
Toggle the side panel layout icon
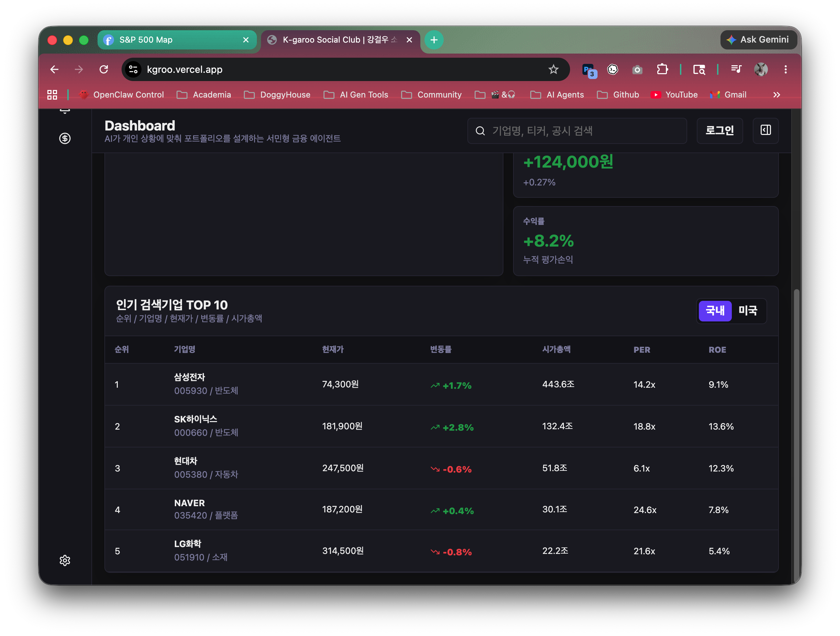765,130
